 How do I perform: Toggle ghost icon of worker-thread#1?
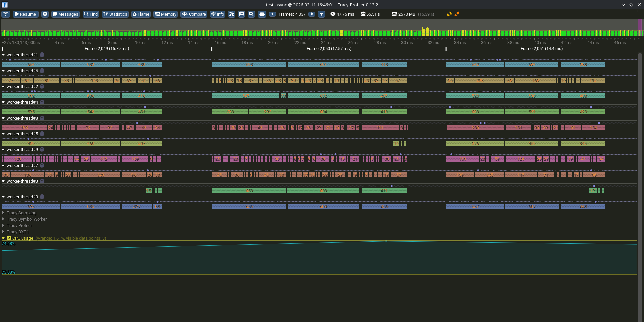(x=42, y=55)
